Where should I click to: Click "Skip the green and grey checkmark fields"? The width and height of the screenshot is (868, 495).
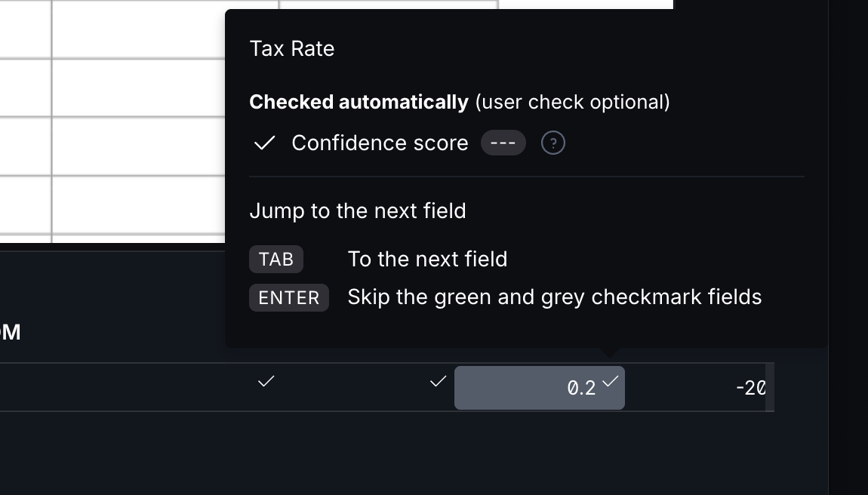[554, 297]
